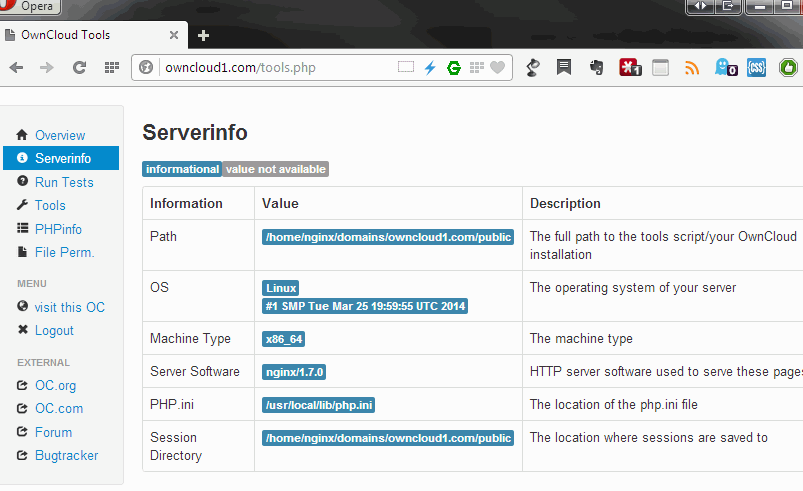Click the window-shaped extension icon

[660, 68]
